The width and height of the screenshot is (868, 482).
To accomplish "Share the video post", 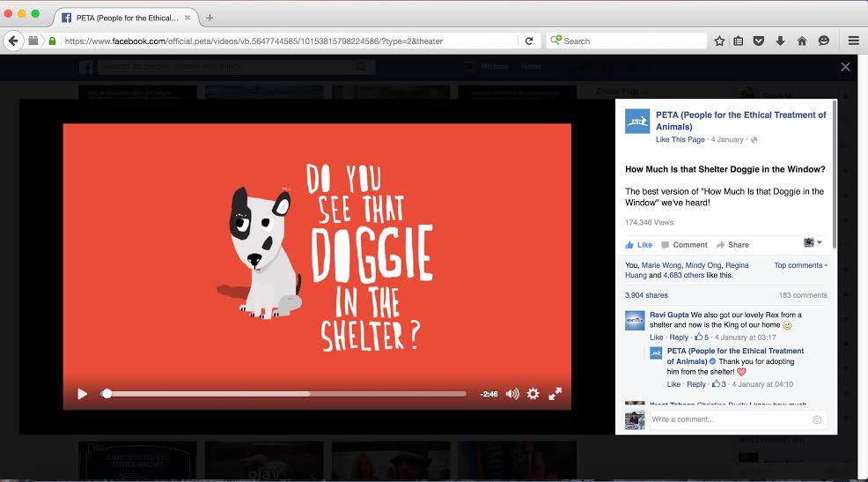I will (732, 245).
